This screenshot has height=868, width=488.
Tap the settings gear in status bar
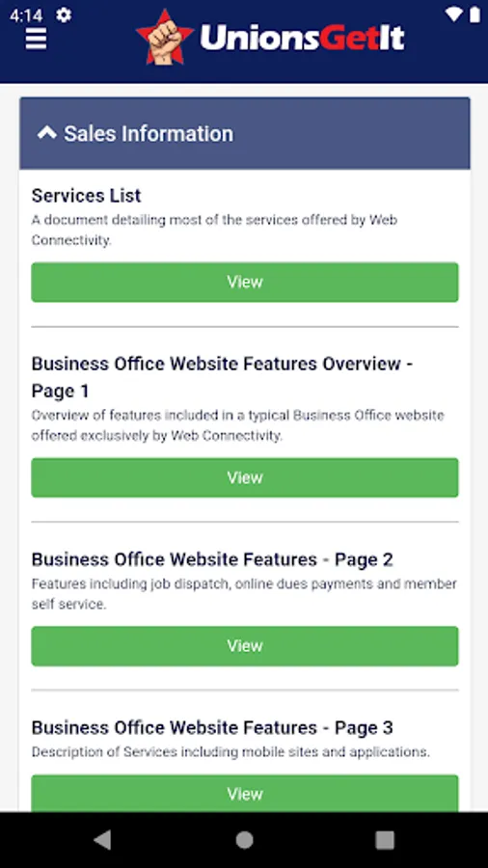coord(64,14)
